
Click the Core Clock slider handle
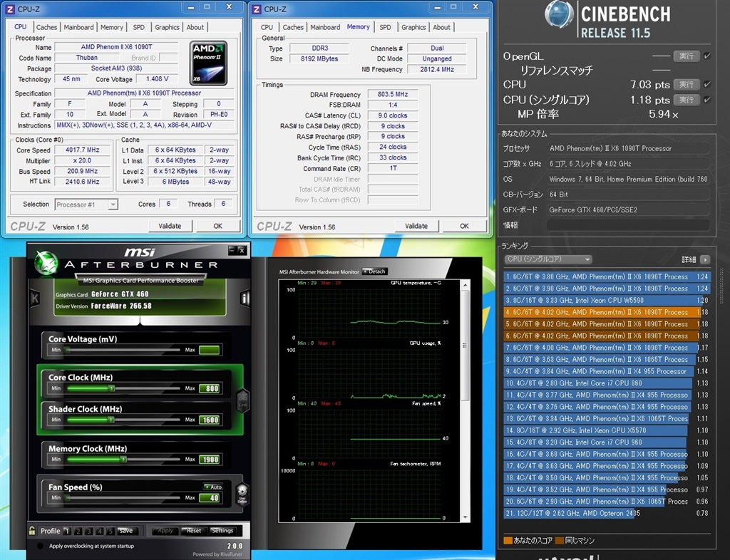click(112, 388)
